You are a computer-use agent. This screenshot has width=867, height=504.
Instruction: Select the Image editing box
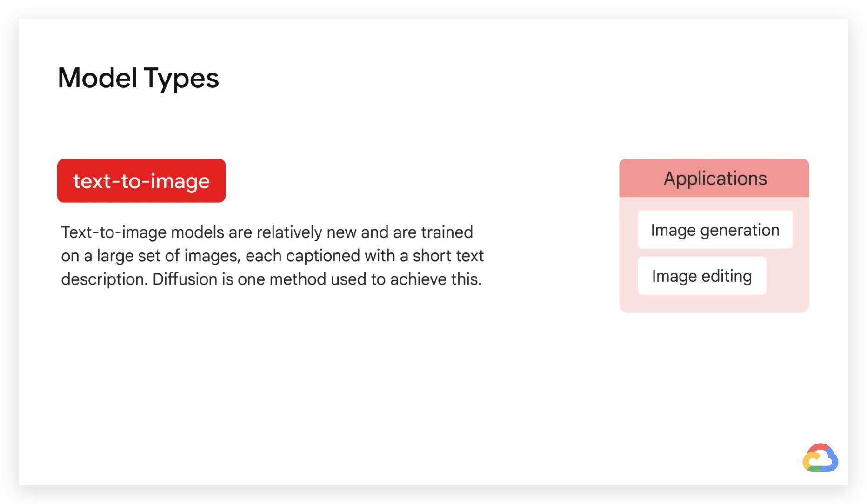(x=702, y=276)
